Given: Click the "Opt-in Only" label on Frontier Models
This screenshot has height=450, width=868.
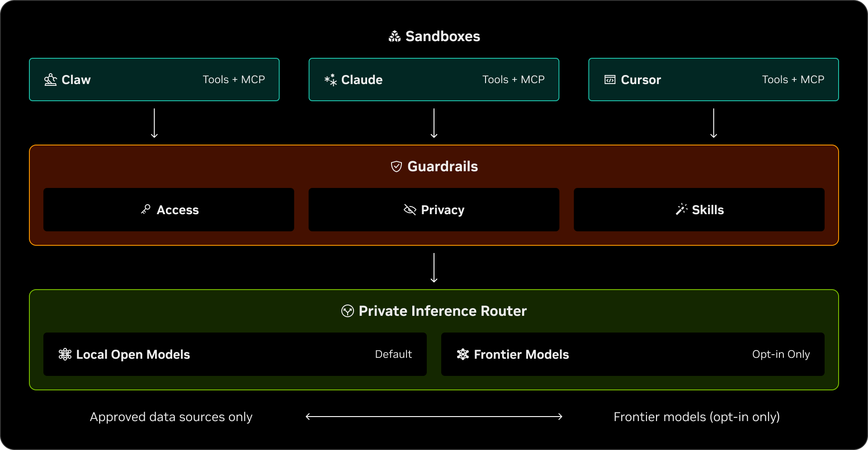Looking at the screenshot, I should point(781,354).
